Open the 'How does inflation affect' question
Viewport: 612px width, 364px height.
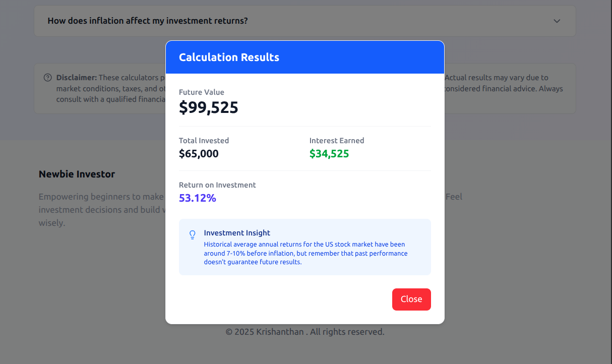tap(148, 21)
